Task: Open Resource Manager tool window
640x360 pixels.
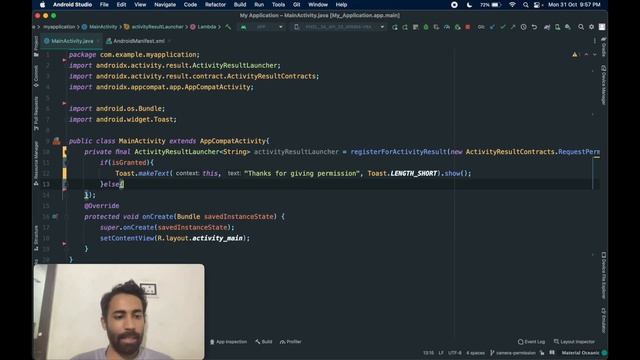Action: [x=36, y=163]
